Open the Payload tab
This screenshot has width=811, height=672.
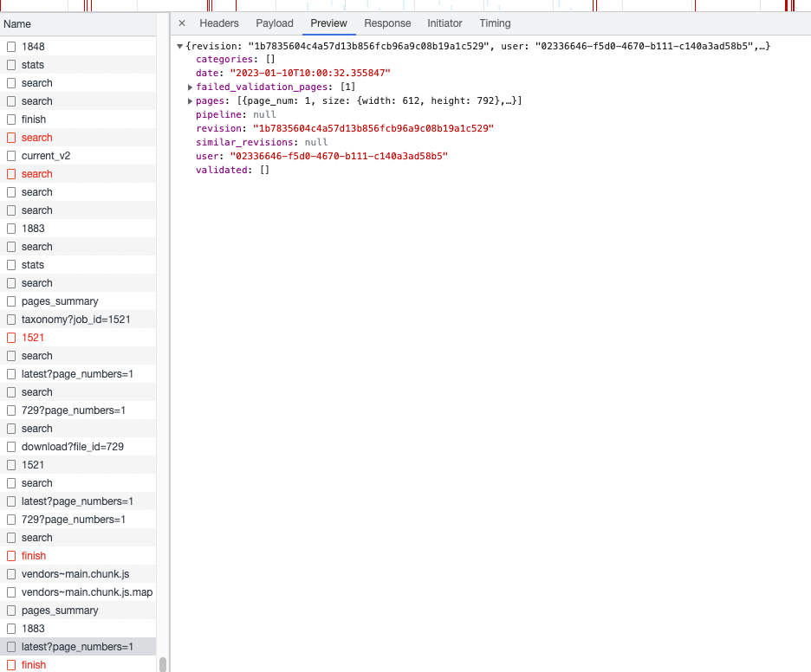point(275,23)
